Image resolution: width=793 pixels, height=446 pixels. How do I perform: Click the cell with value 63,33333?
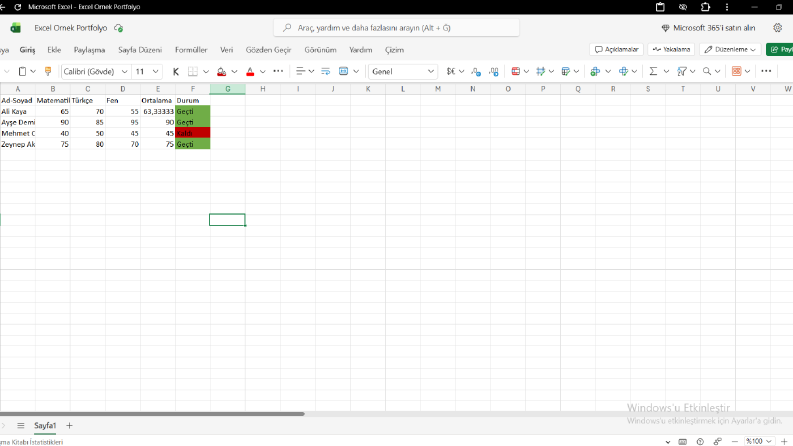158,111
